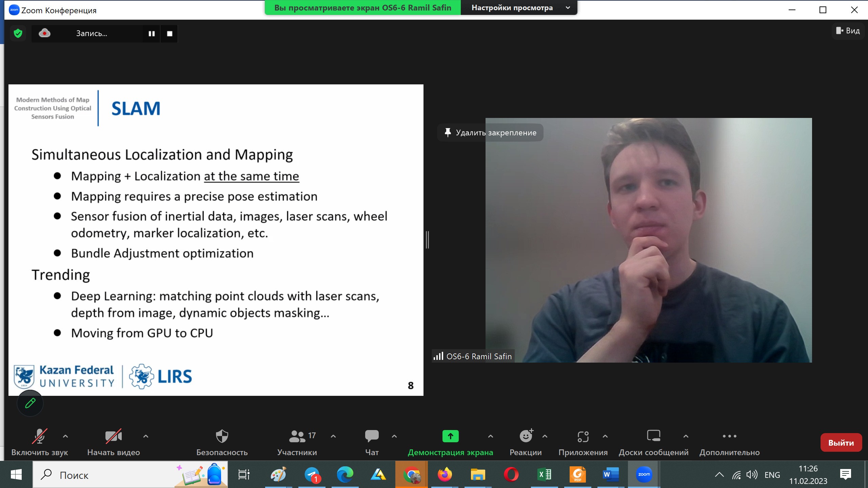Expand audio options arrow next to microphone
This screenshot has height=488, width=868.
(65, 436)
